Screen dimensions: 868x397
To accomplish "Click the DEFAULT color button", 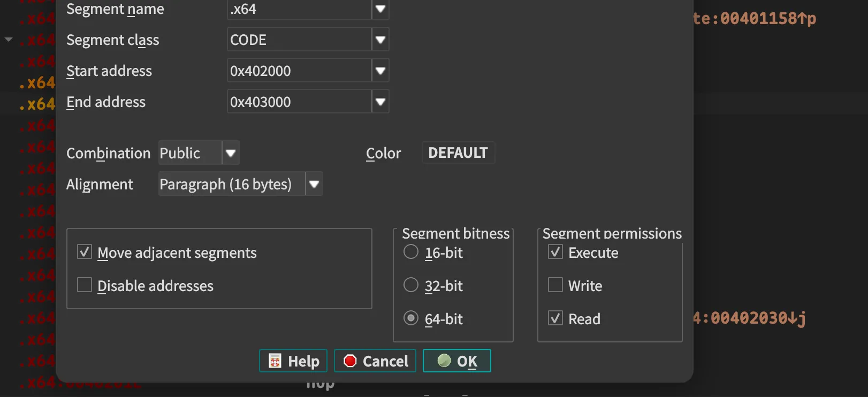I will [x=458, y=153].
